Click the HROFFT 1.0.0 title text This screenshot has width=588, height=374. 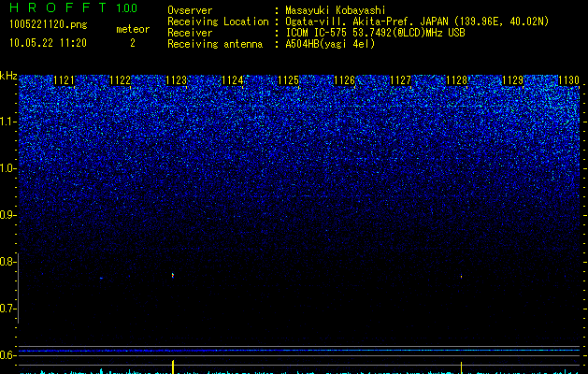[x=74, y=7]
